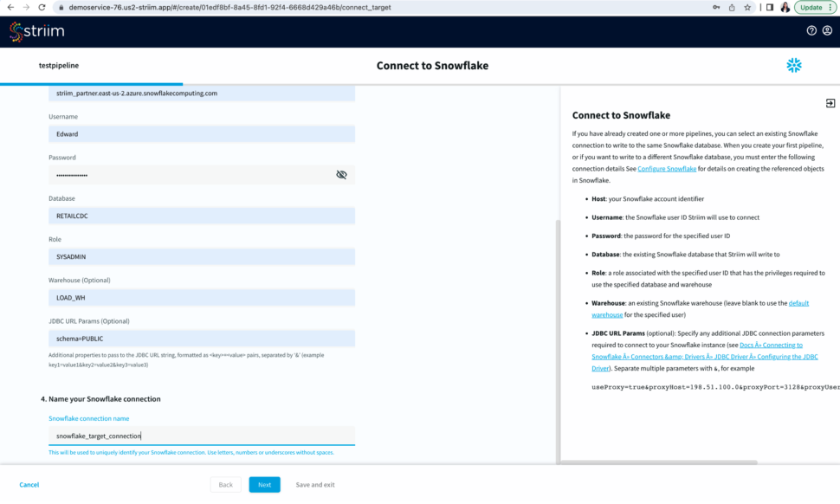The image size is (840, 504).
Task: Click the Snowflake connection name field
Action: click(201, 436)
